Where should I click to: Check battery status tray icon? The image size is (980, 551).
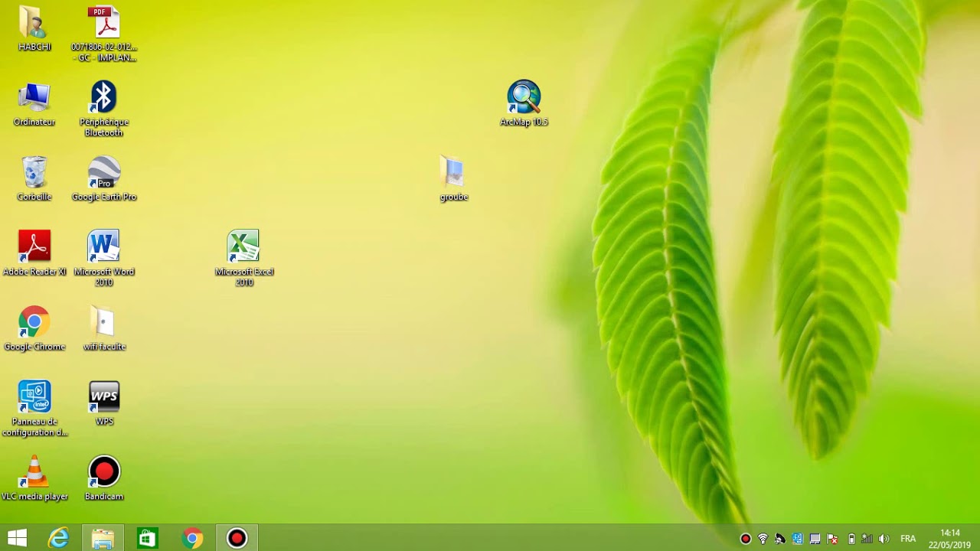(x=851, y=539)
